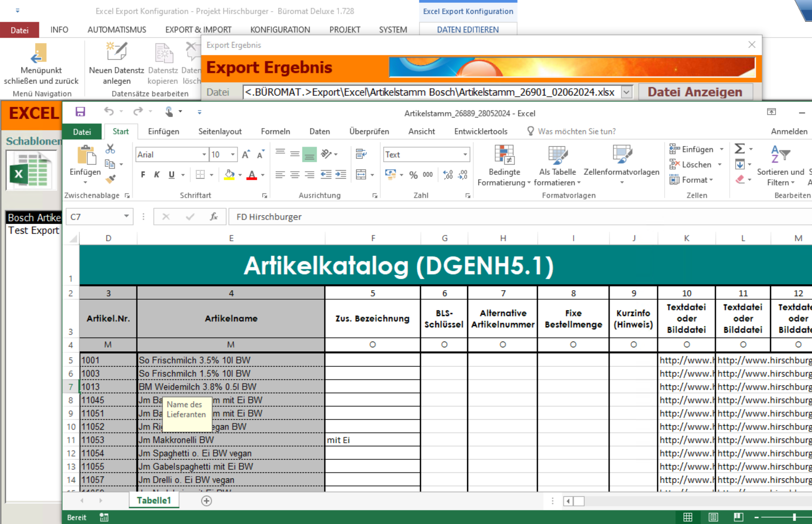Open the Arial font name dropdown

pos(204,155)
